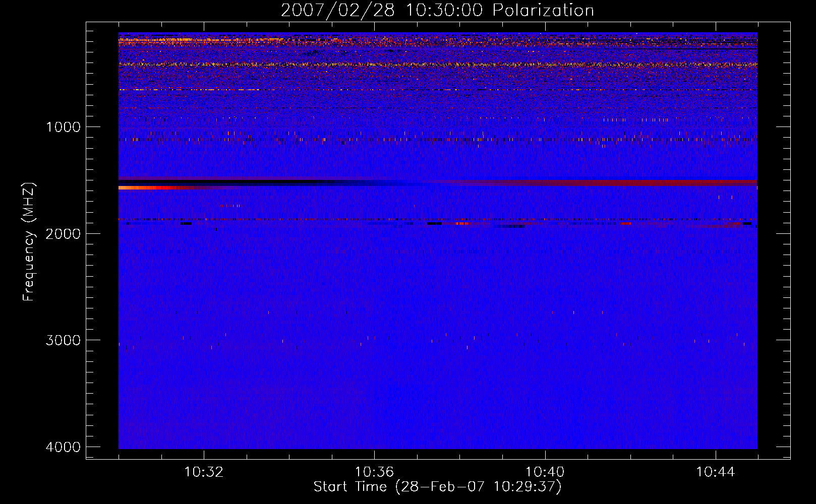Click the 10:44 time tick label
Screen dimensions: 816x504
click(716, 472)
